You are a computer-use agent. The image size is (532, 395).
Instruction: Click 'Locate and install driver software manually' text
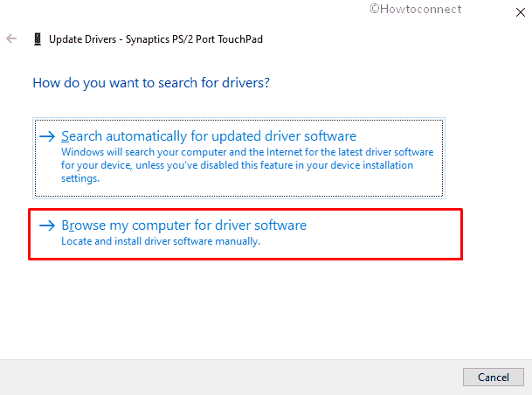click(161, 242)
